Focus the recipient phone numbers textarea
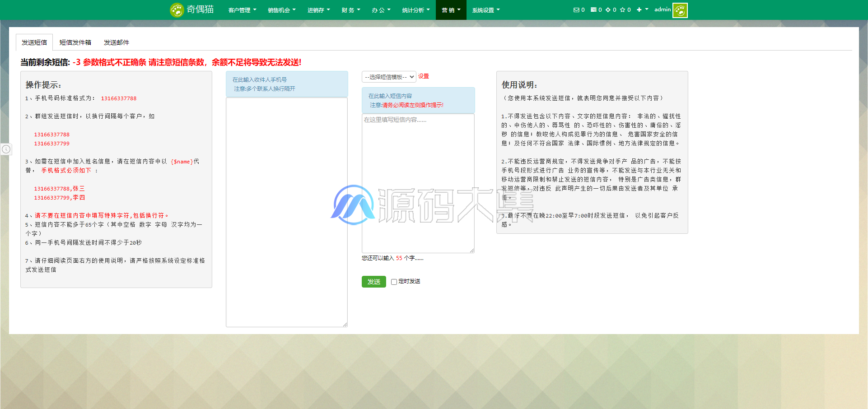868x409 pixels. point(287,212)
